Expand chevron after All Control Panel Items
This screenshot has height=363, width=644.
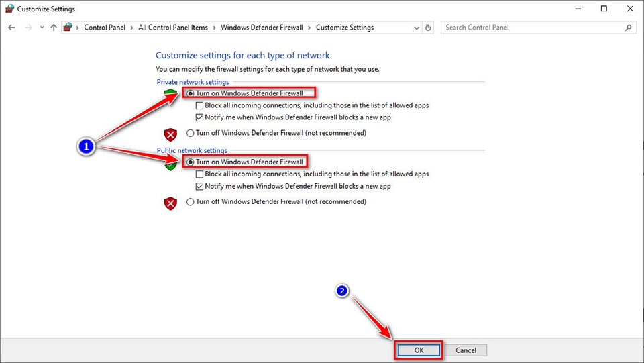click(x=214, y=28)
